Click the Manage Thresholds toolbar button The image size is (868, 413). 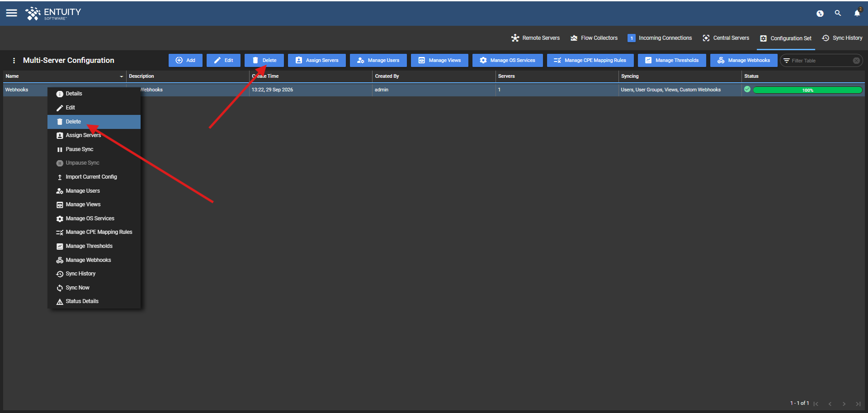coord(672,60)
